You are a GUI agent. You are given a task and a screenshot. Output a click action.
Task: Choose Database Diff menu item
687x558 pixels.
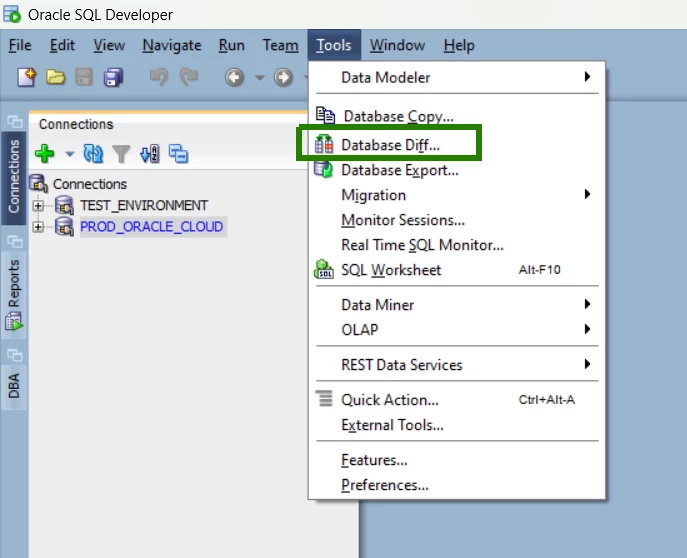click(457, 145)
